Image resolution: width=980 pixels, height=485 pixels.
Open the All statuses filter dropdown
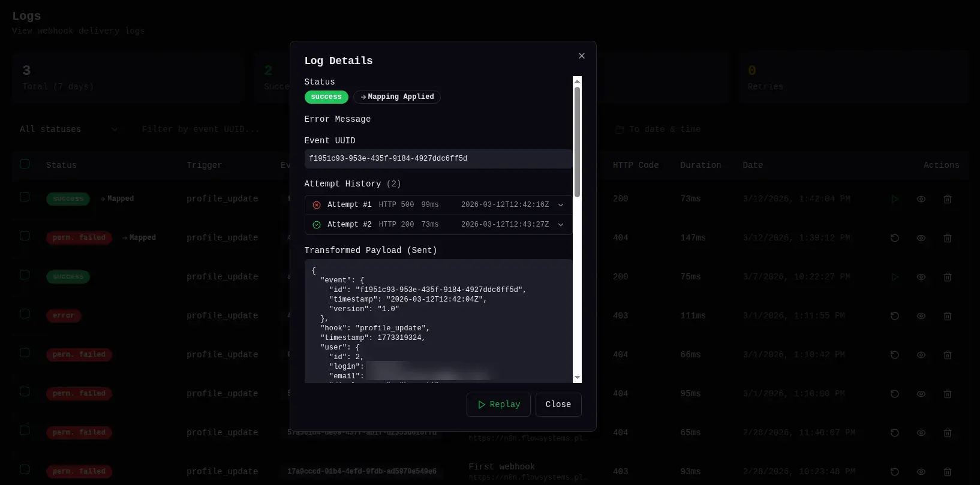coord(69,129)
